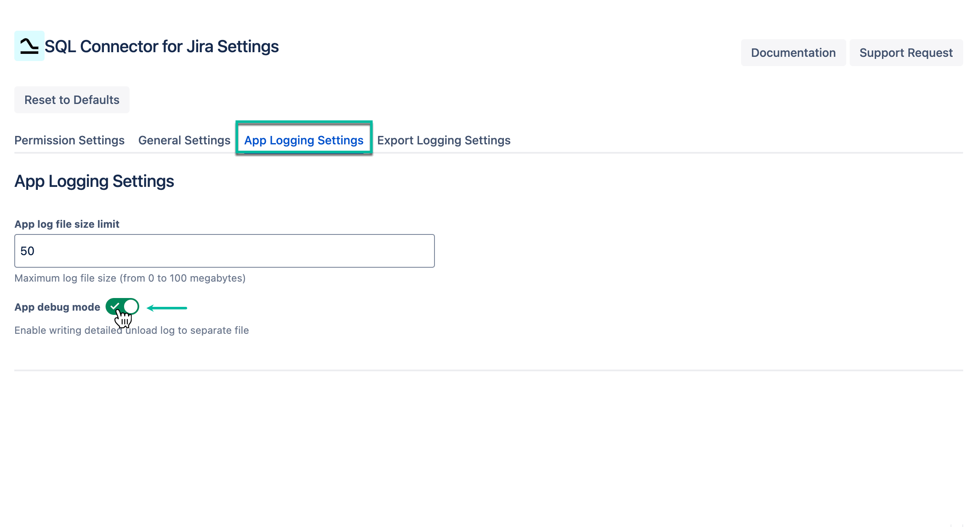The width and height of the screenshot is (980, 527).
Task: Open the General Settings tab
Action: point(184,140)
